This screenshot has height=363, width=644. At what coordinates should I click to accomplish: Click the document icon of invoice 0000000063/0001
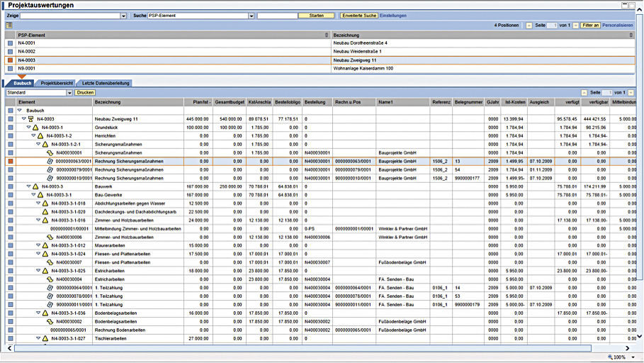(x=50, y=161)
